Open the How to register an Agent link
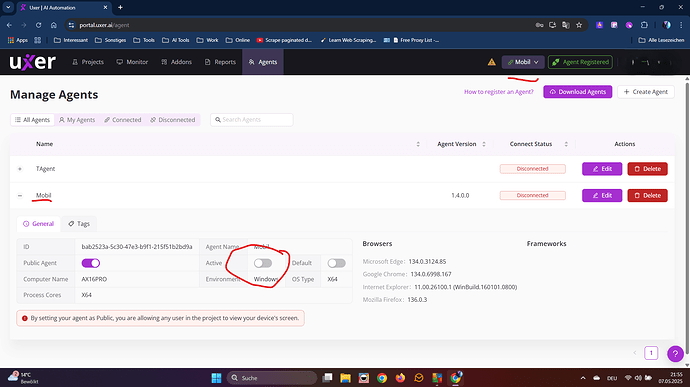690x387 pixels. coord(499,92)
